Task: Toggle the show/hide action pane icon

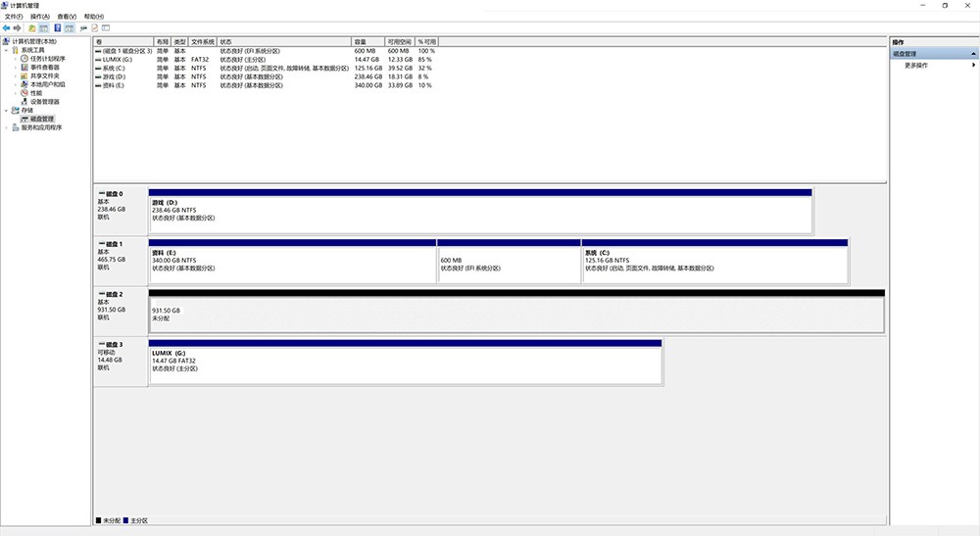Action: tap(70, 28)
